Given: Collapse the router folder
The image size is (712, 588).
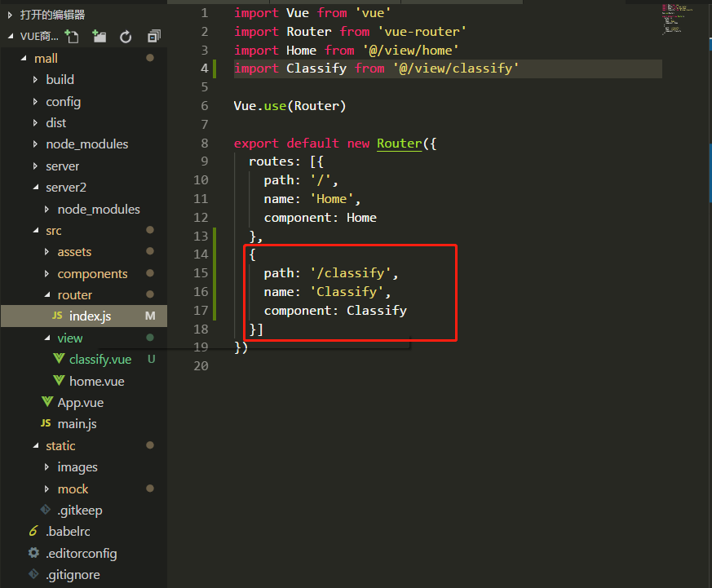Looking at the screenshot, I should 46,294.
